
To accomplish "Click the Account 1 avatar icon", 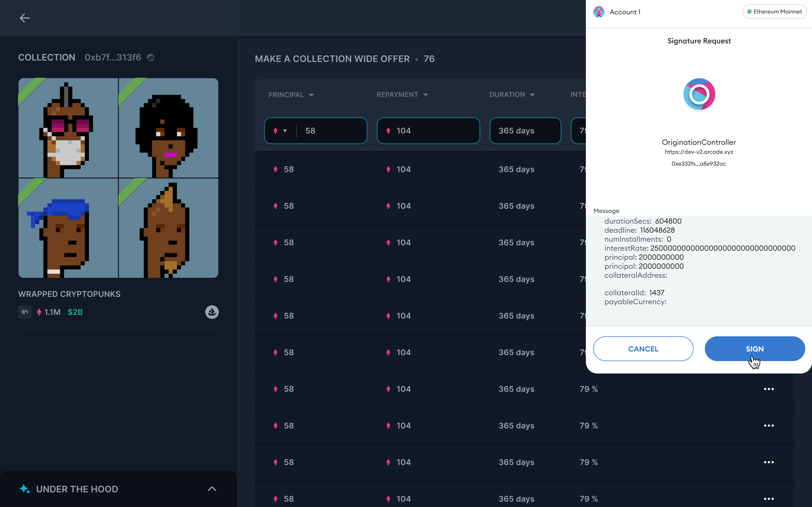I will (599, 12).
